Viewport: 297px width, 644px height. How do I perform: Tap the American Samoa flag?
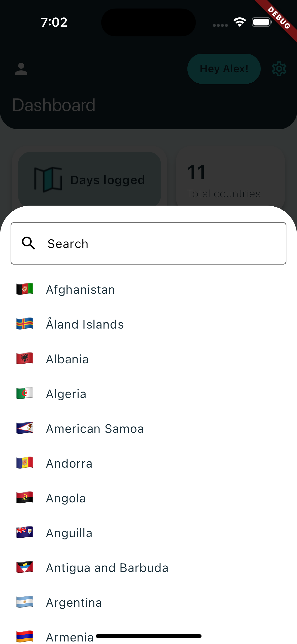pyautogui.click(x=25, y=428)
